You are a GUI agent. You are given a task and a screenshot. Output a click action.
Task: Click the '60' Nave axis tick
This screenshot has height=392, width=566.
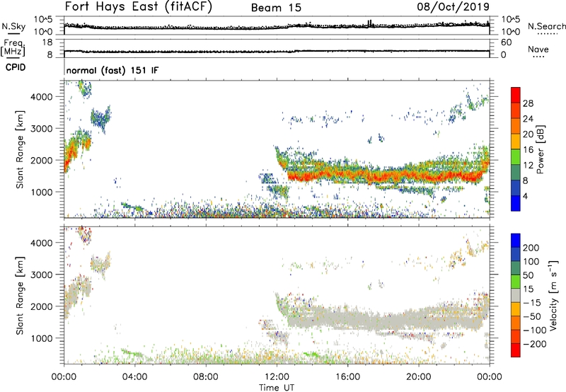(x=507, y=42)
